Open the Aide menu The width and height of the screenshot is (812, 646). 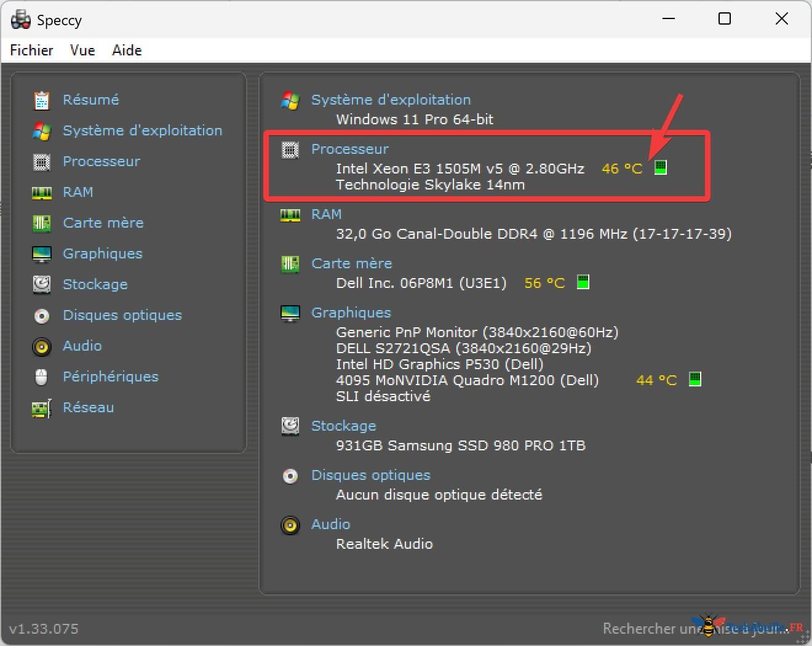click(x=127, y=50)
